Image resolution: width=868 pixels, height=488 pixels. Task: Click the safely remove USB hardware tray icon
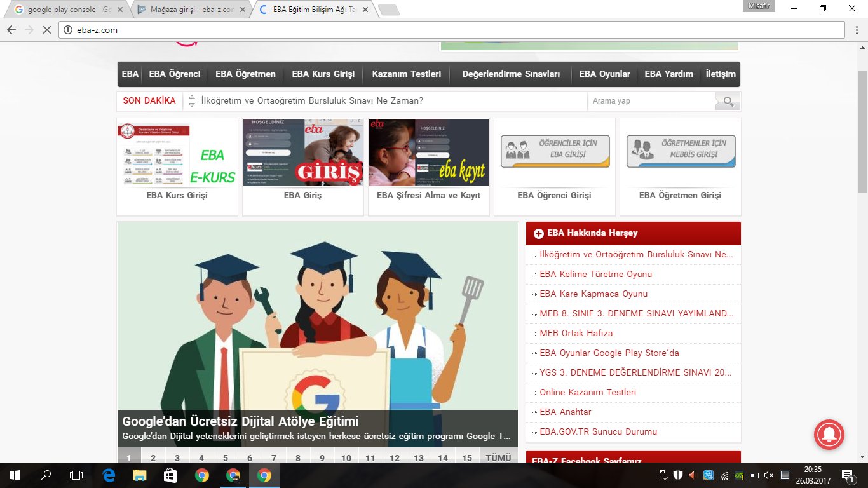pos(663,475)
